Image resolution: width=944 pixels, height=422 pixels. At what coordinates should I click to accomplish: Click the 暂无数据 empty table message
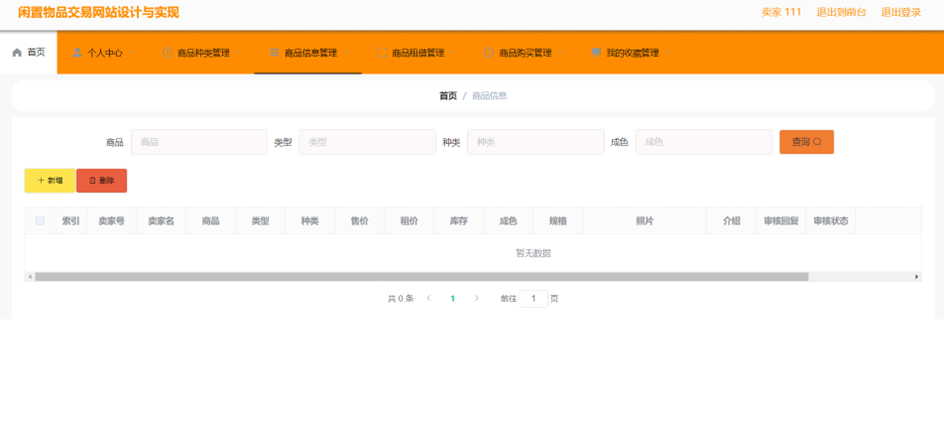coord(533,253)
